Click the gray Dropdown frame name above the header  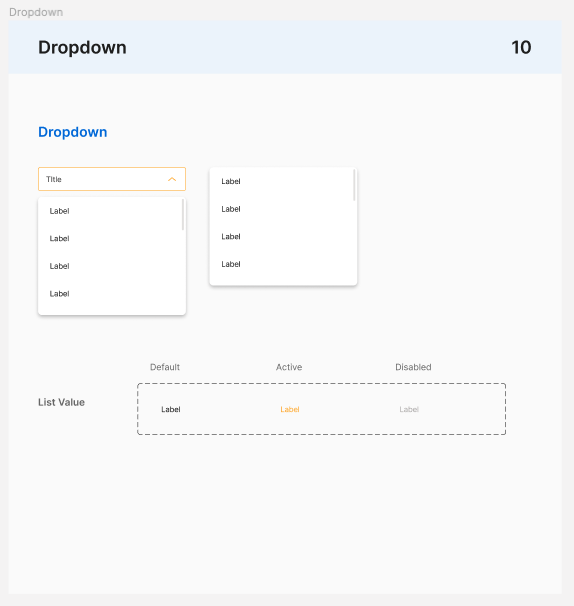36,12
